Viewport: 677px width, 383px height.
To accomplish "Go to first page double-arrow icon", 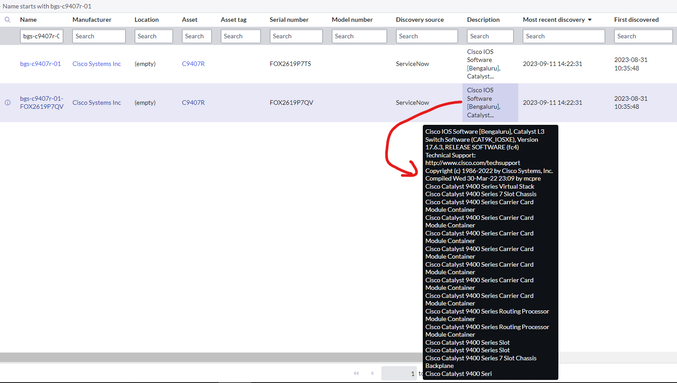I will (356, 373).
